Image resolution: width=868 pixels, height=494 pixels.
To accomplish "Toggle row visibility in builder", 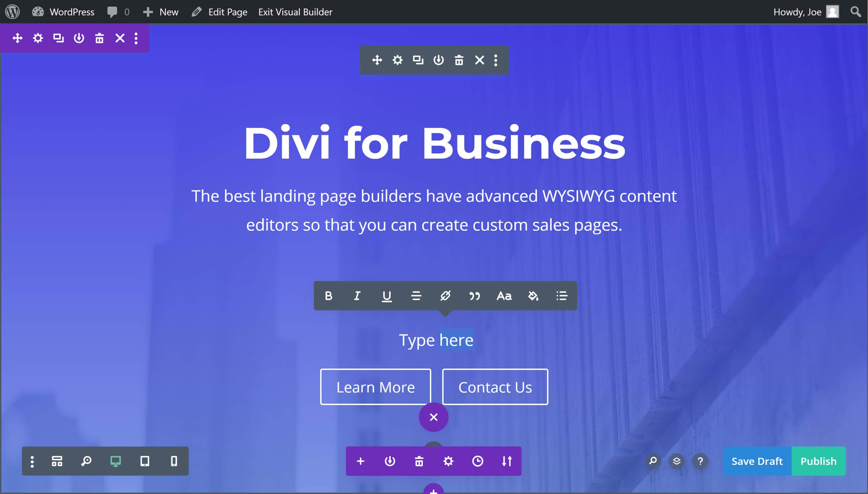I will tap(439, 60).
